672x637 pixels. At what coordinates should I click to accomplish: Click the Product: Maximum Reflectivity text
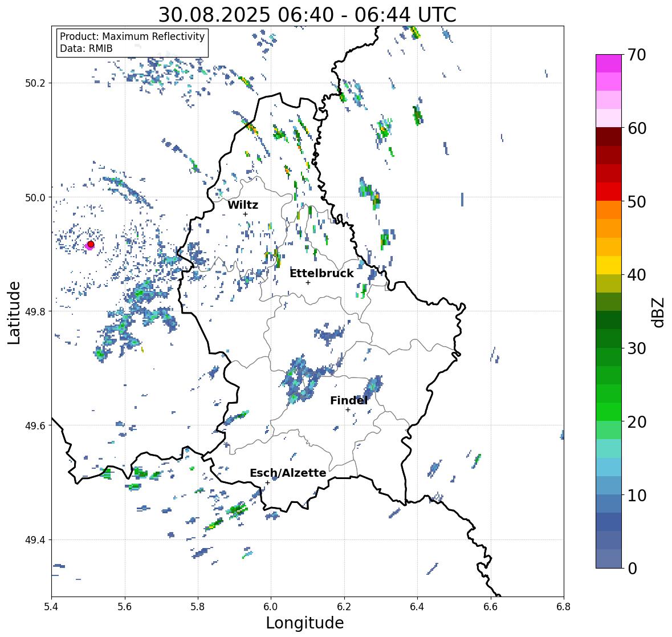pos(132,36)
